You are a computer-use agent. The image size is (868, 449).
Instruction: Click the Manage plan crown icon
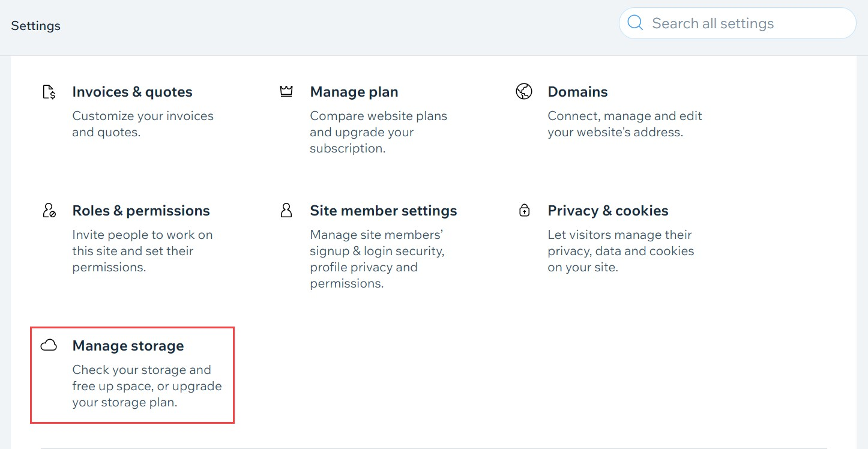coord(286,91)
